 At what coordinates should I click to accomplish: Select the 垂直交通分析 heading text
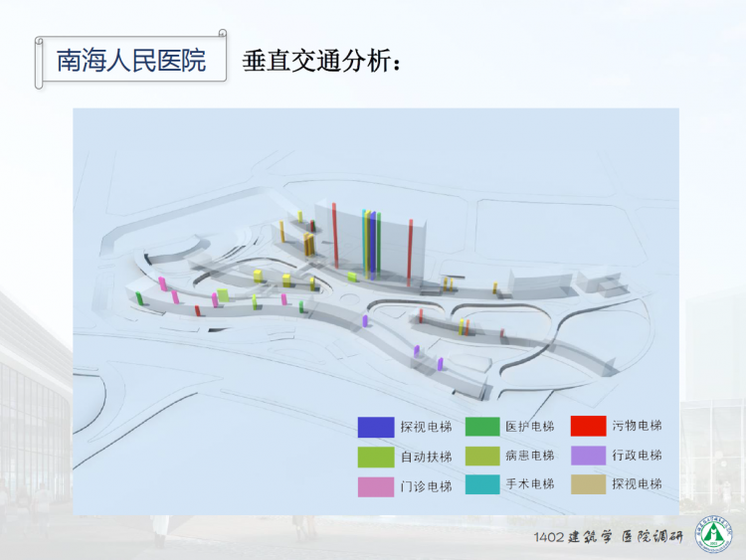(x=321, y=61)
